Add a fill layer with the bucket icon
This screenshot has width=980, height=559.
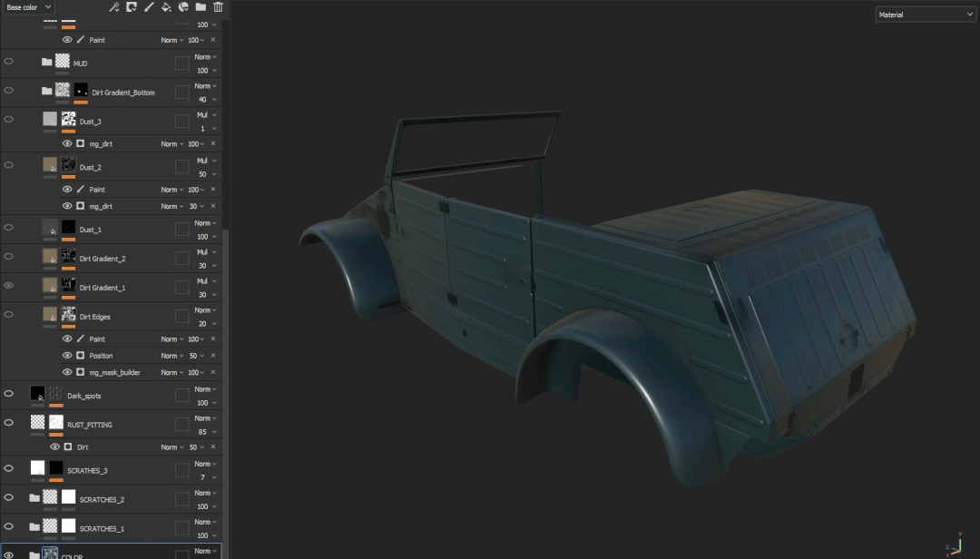click(166, 7)
